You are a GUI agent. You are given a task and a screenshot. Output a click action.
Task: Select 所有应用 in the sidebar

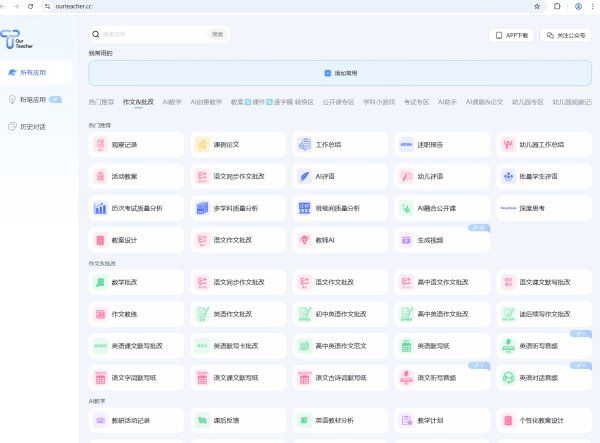pos(36,72)
